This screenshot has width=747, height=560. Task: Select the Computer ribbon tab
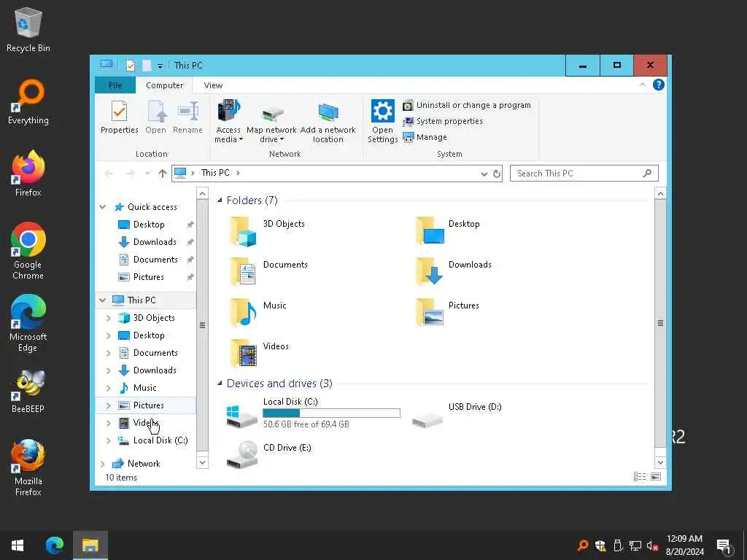[x=164, y=85]
